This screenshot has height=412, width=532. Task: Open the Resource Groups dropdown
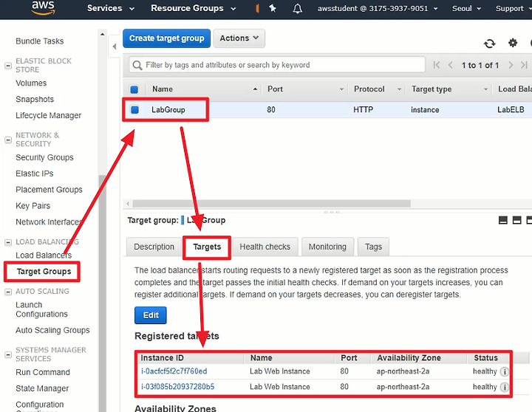click(x=193, y=8)
